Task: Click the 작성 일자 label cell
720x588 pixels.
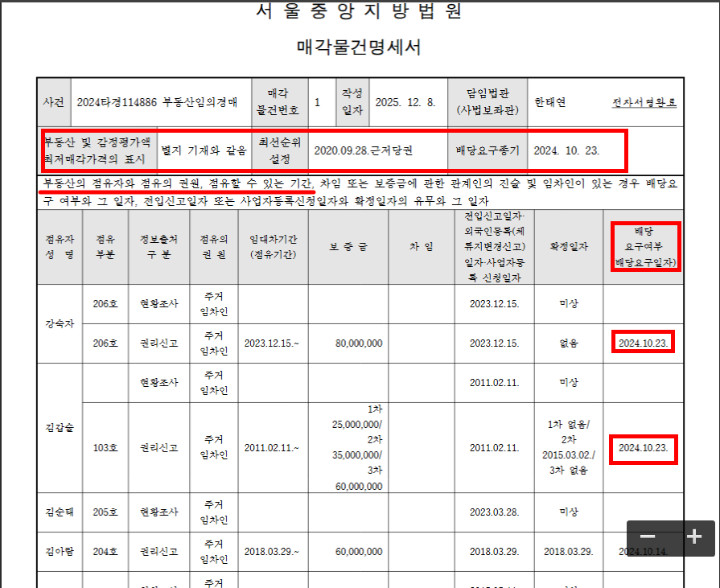Action: (x=352, y=102)
